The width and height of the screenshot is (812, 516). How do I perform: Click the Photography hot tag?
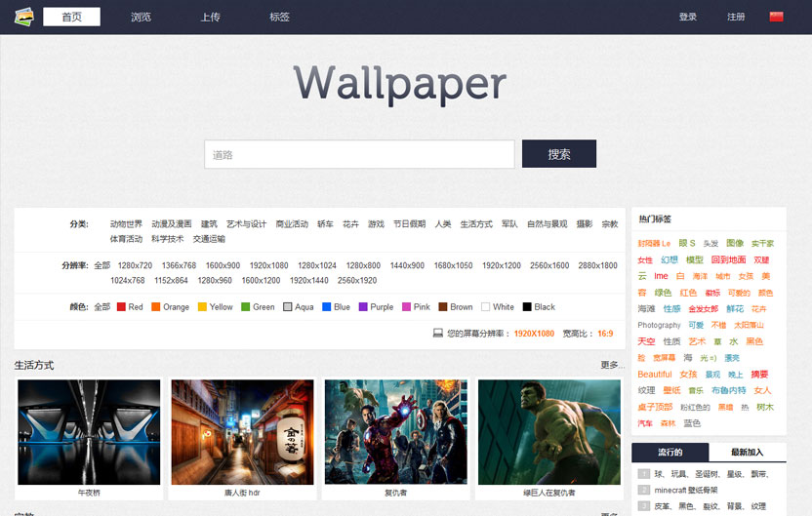pos(659,325)
